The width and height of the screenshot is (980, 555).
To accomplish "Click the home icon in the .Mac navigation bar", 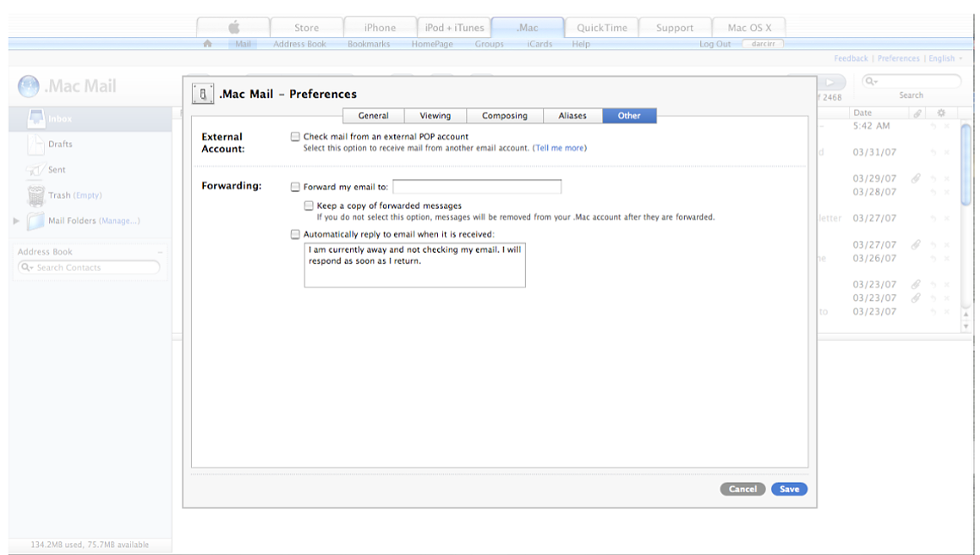I will (207, 44).
